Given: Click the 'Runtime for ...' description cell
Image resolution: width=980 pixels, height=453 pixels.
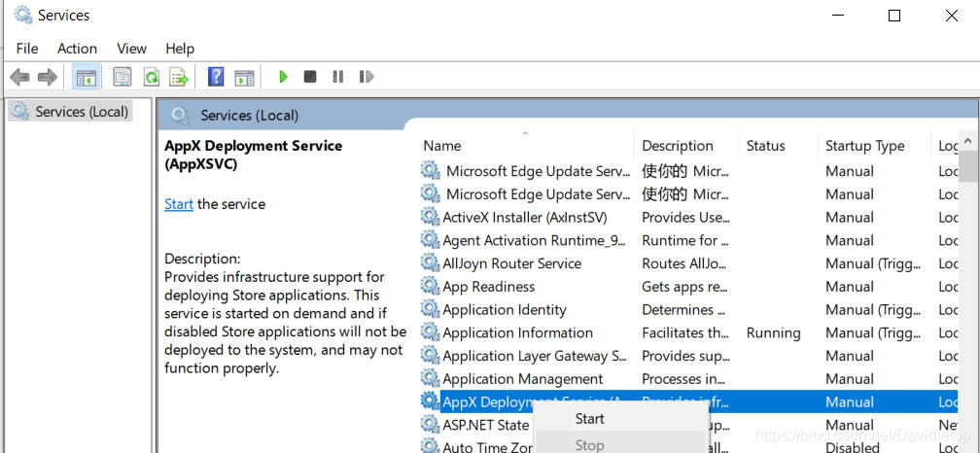Looking at the screenshot, I should [x=684, y=240].
